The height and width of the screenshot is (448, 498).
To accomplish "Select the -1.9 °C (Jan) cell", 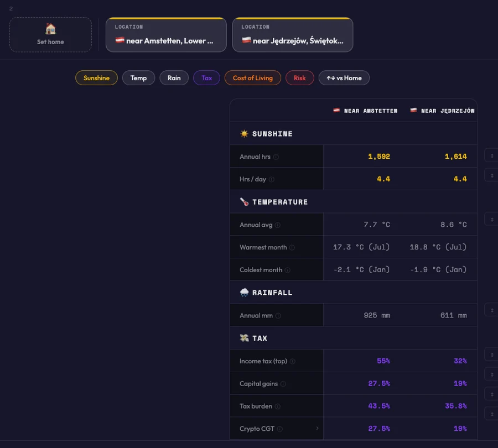I will pos(438,269).
